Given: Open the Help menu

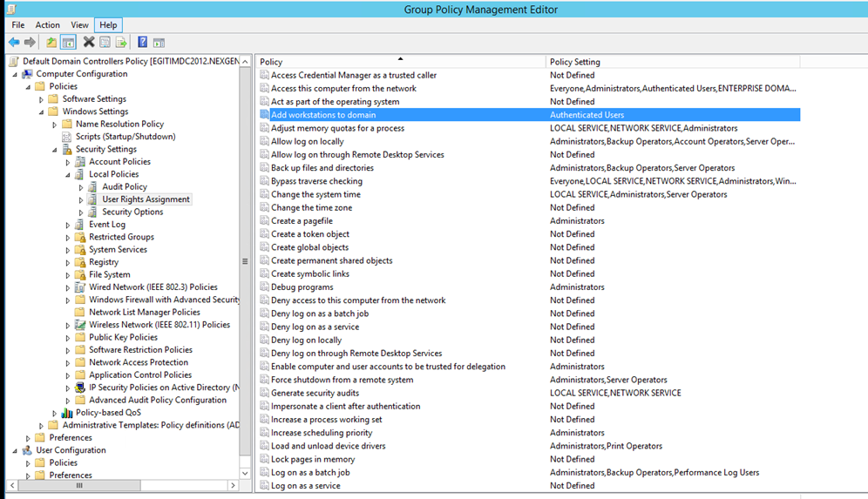Looking at the screenshot, I should click(108, 25).
